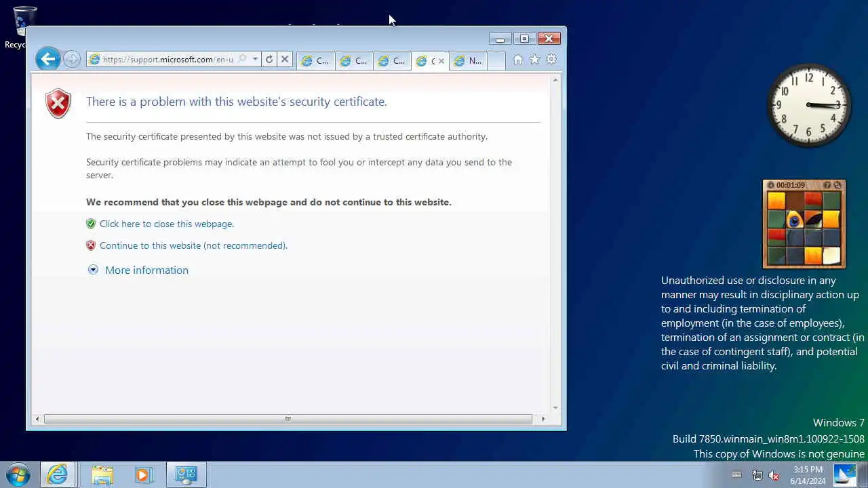Click the analog clock gadget
The height and width of the screenshot is (488, 868).
[x=809, y=105]
